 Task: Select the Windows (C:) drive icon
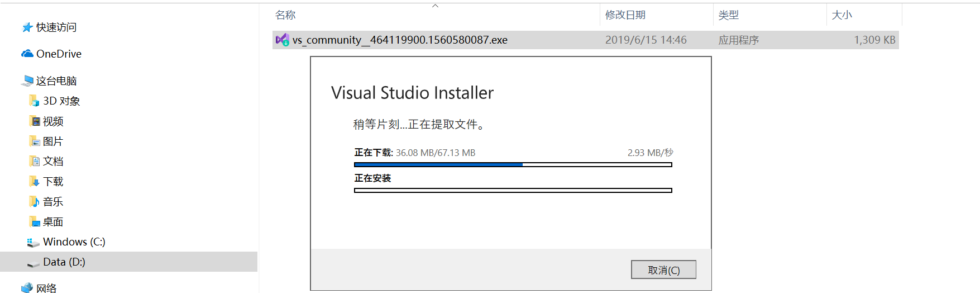pyautogui.click(x=33, y=242)
